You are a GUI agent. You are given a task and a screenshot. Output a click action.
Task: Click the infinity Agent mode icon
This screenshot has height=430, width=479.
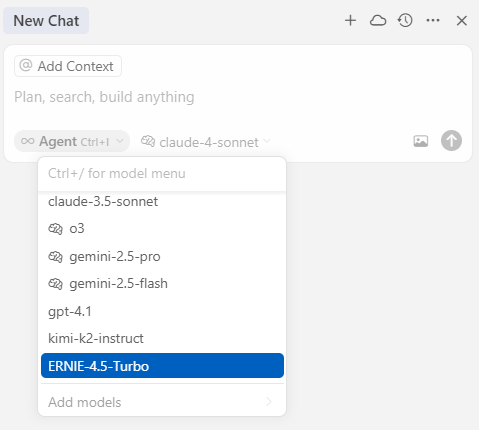tap(27, 141)
